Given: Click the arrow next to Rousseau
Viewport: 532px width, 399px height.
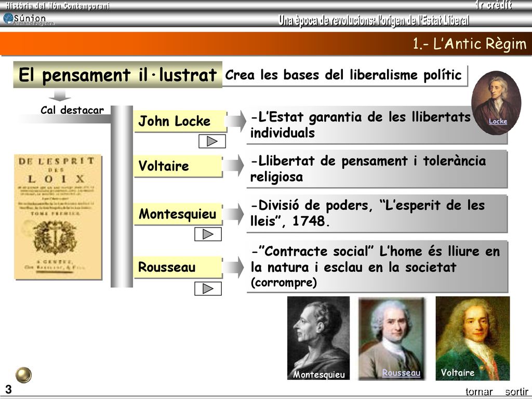Looking at the screenshot, I should tap(233, 267).
